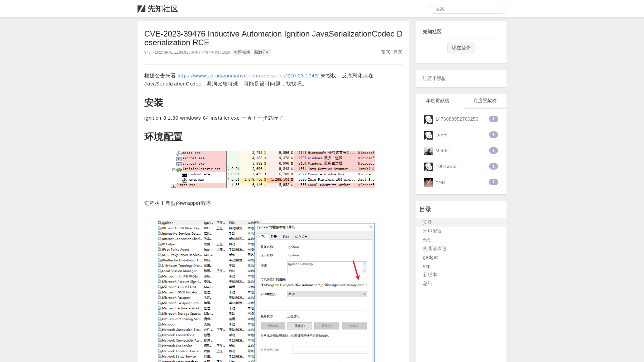Click the 目录 heading in sidebar

pos(425,209)
